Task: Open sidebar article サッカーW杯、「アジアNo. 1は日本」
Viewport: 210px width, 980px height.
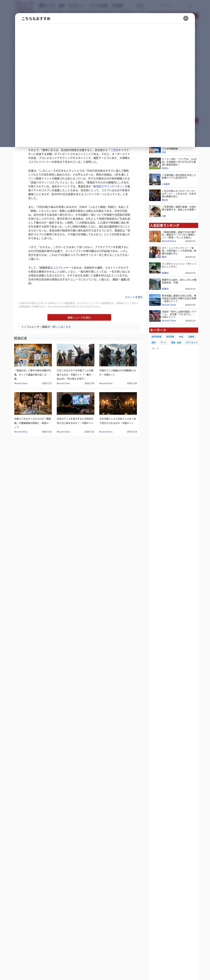Action: (x=179, y=162)
